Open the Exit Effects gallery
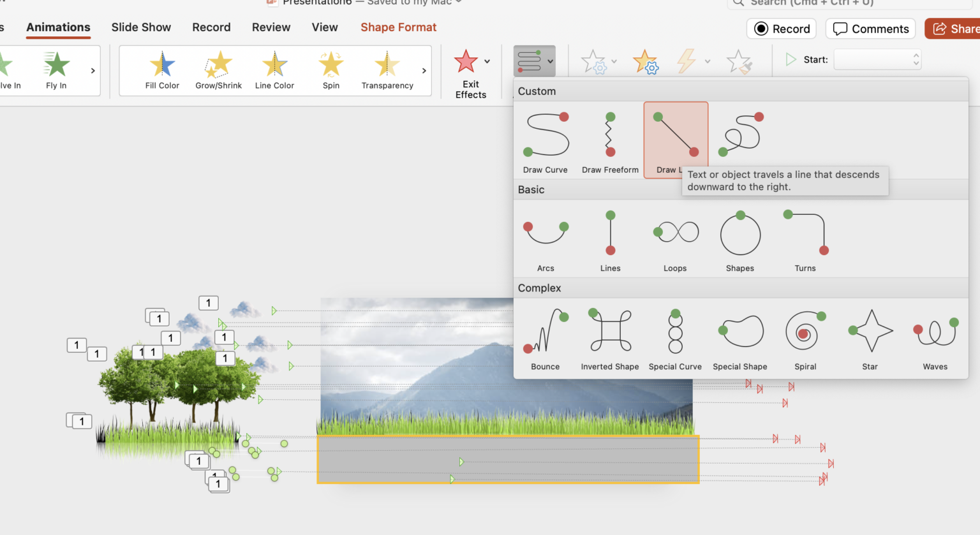This screenshot has height=535, width=980. [471, 73]
